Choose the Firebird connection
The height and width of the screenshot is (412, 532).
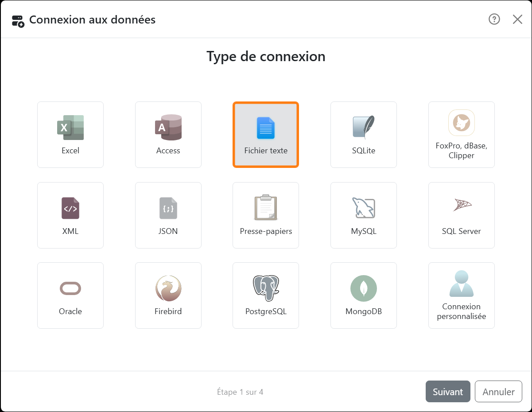[x=168, y=295]
